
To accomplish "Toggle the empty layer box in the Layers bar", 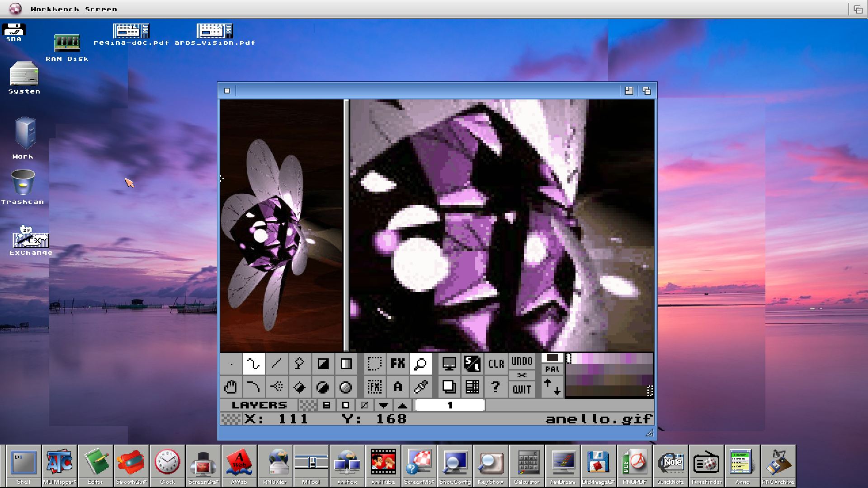I will coord(346,405).
